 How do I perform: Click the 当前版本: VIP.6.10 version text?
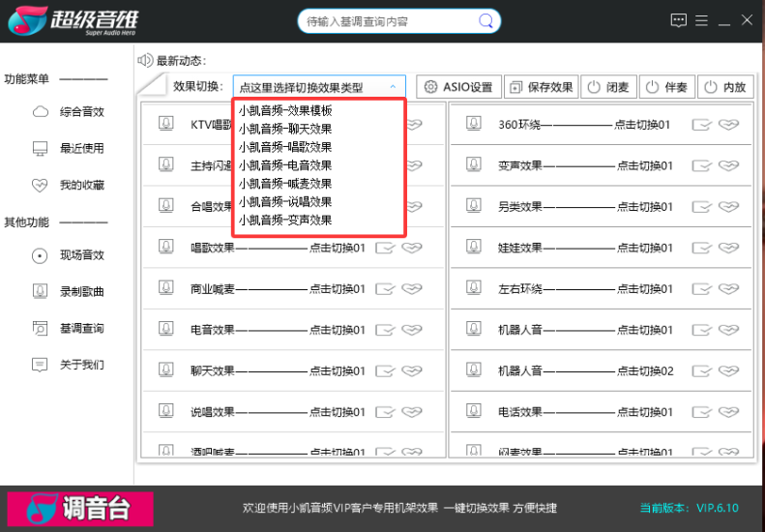pos(690,508)
